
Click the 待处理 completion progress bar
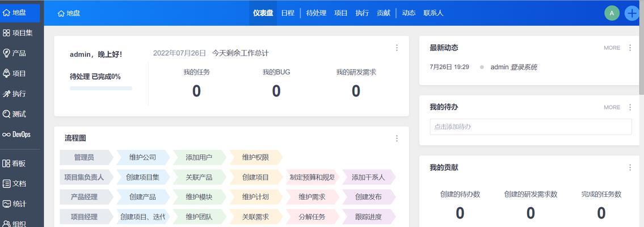101,88
